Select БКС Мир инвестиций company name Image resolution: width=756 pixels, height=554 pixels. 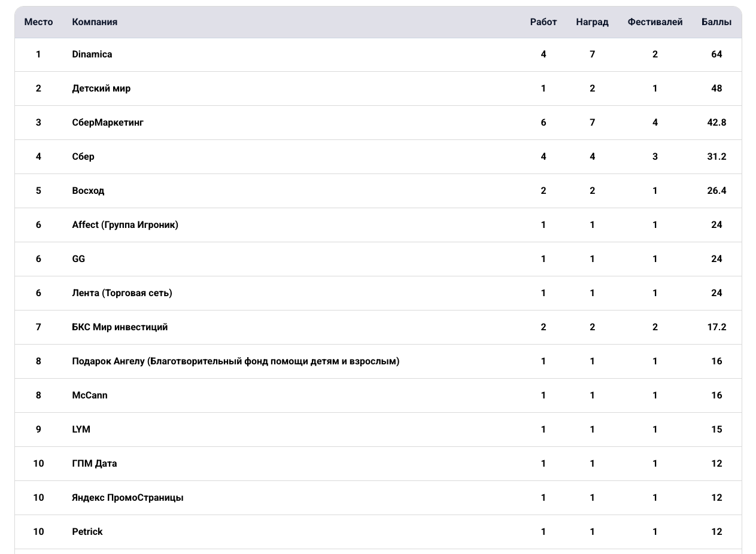click(120, 327)
